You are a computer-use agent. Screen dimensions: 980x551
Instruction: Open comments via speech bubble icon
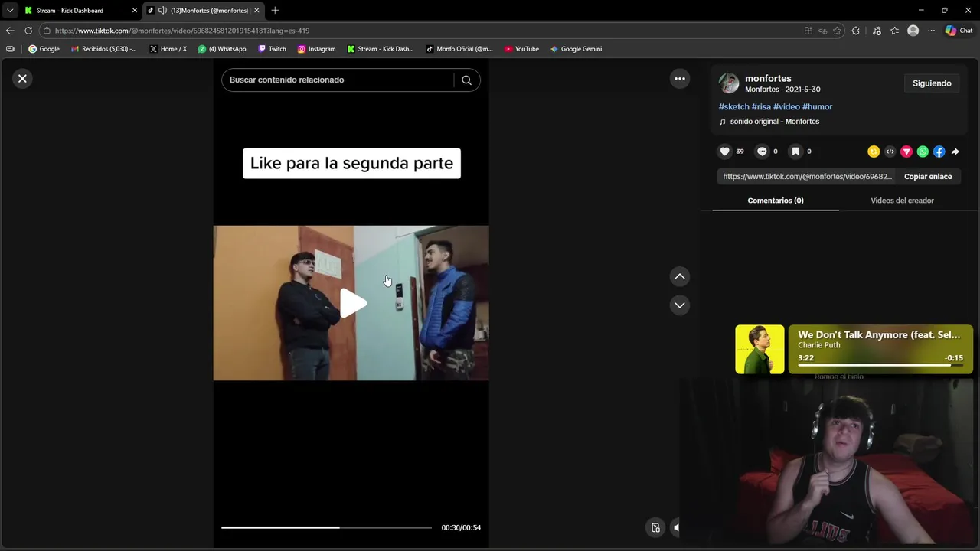pos(762,152)
